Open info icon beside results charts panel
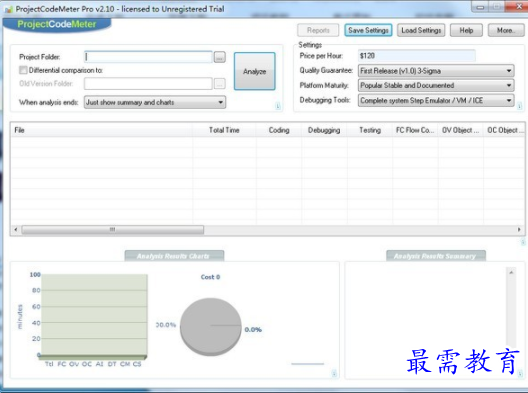 pyautogui.click(x=334, y=373)
